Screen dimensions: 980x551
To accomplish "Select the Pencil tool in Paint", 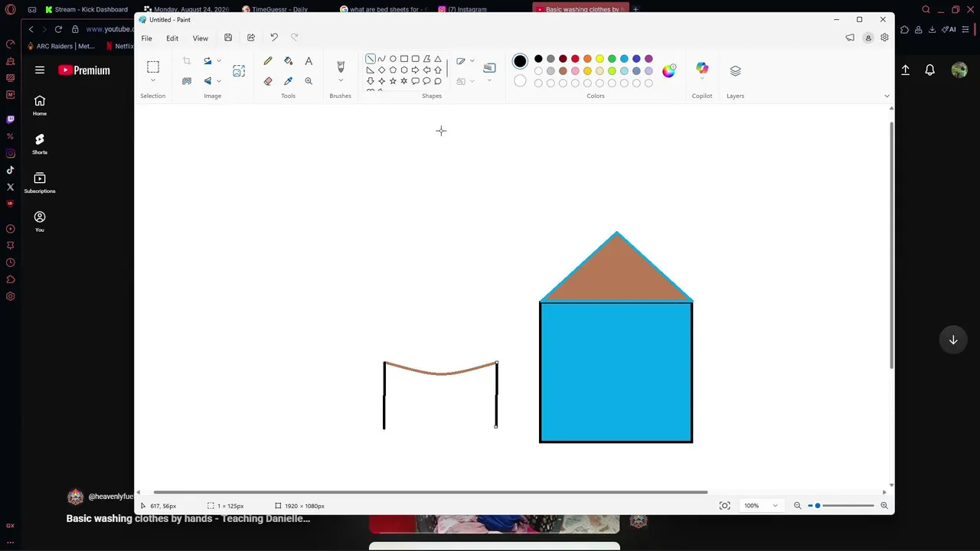I will tap(268, 61).
